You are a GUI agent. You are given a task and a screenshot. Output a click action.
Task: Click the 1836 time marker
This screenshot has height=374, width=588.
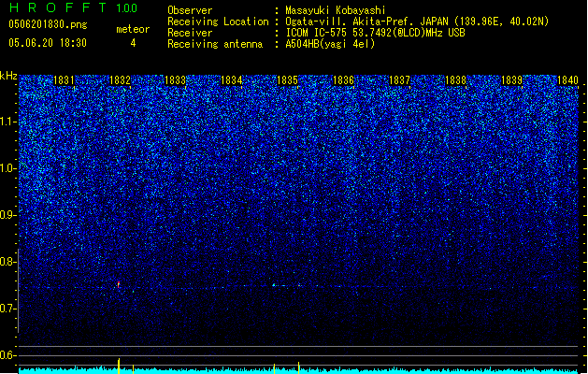click(343, 80)
